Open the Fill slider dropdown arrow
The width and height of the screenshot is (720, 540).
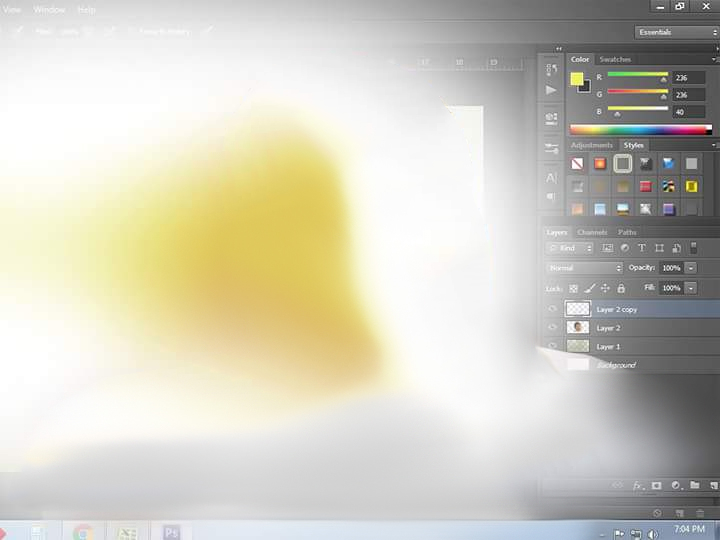[691, 288]
